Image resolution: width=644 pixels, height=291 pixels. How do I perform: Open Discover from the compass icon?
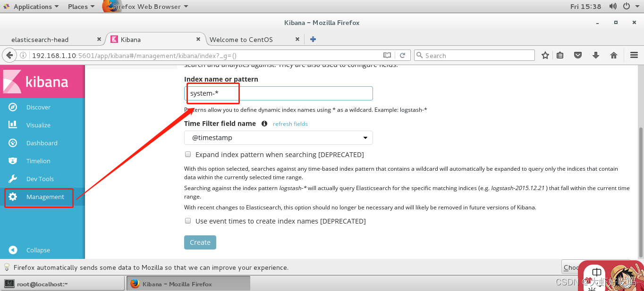[x=13, y=107]
